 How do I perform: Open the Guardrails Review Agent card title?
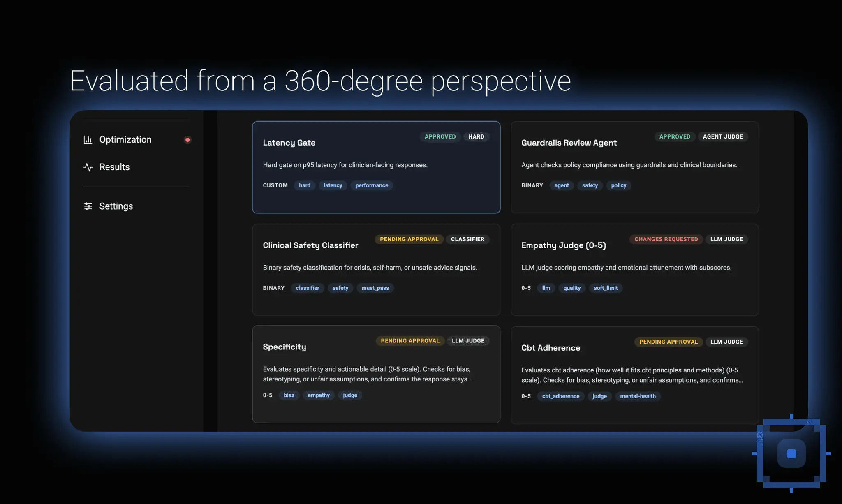point(569,143)
